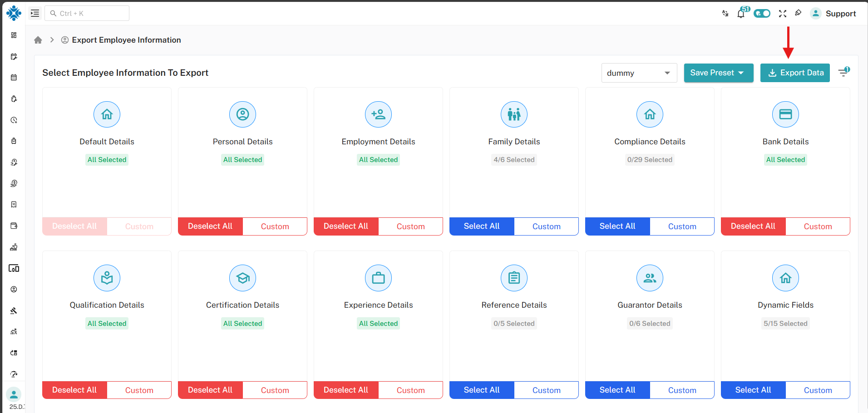Open the Support user menu
868x413 pixels.
(x=834, y=14)
